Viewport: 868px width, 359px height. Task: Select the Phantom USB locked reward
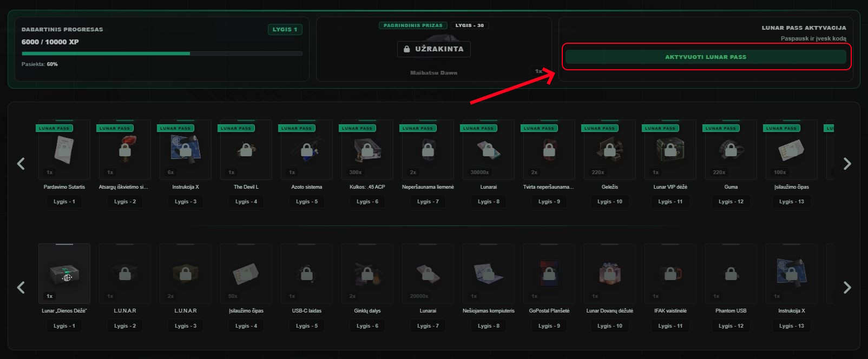click(x=731, y=274)
